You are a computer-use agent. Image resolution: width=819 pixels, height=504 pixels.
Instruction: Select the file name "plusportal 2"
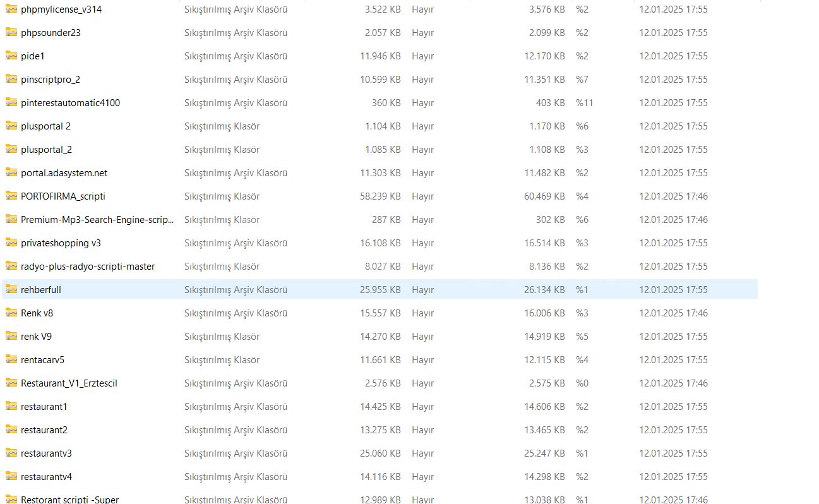(45, 126)
